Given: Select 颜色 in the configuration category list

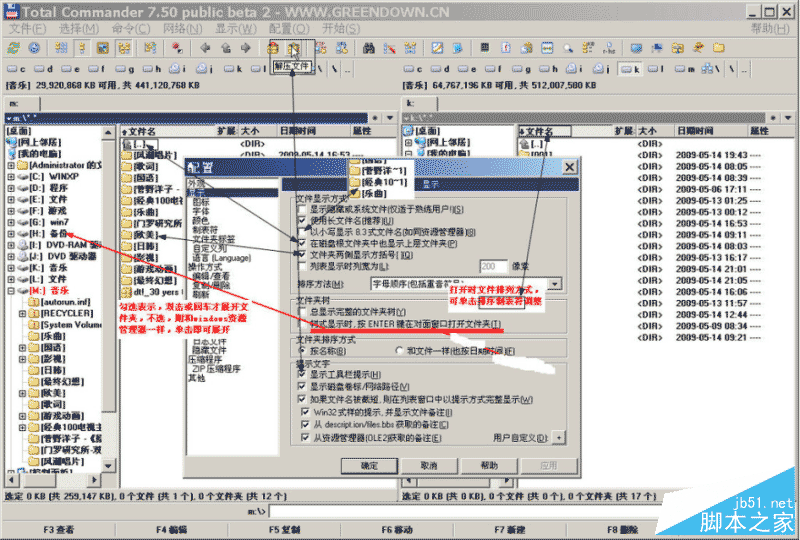Looking at the screenshot, I should tap(200, 219).
